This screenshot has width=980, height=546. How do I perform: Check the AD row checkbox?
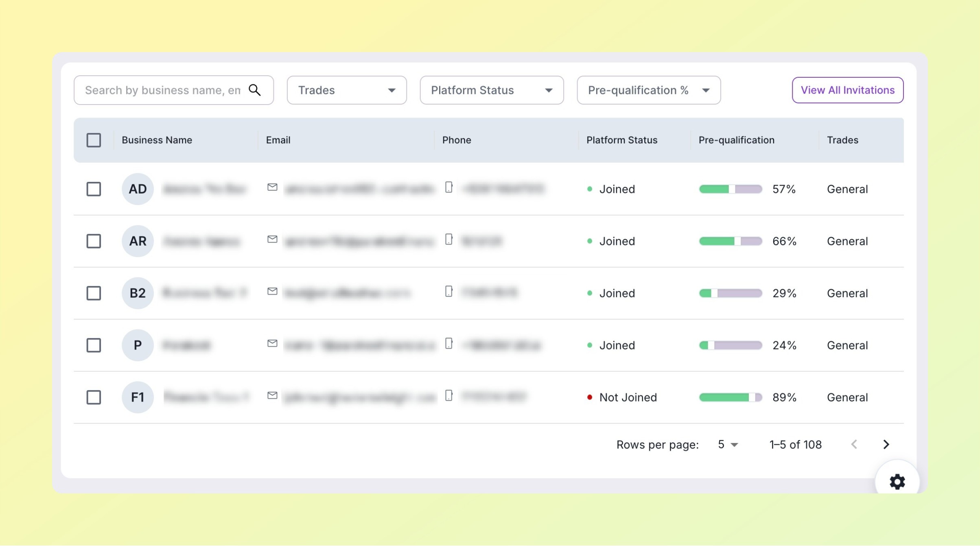tap(94, 189)
